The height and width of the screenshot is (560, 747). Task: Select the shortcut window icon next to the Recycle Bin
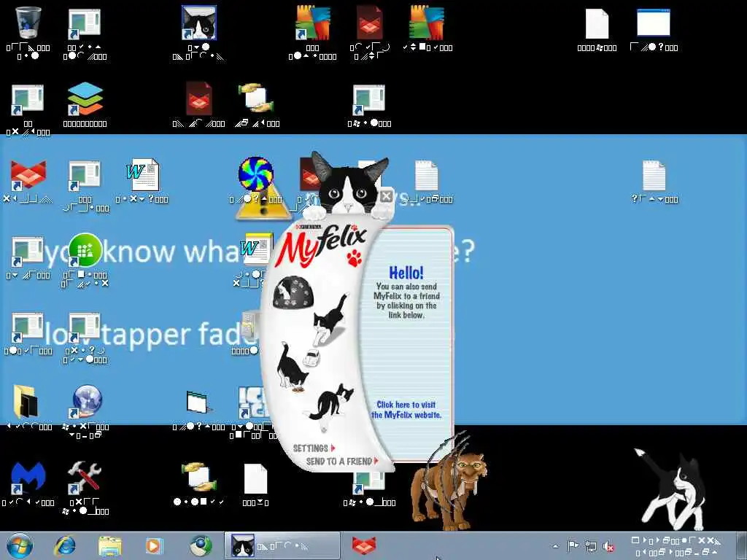click(x=84, y=24)
